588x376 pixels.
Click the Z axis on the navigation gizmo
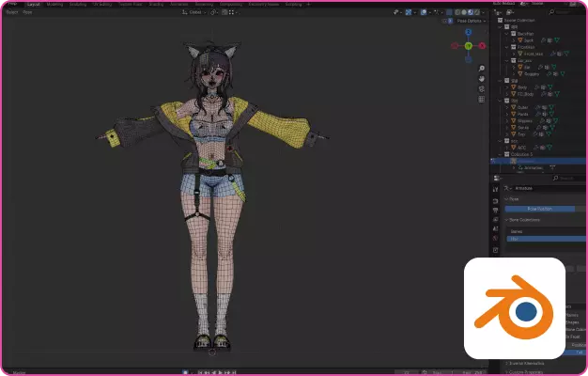(469, 32)
